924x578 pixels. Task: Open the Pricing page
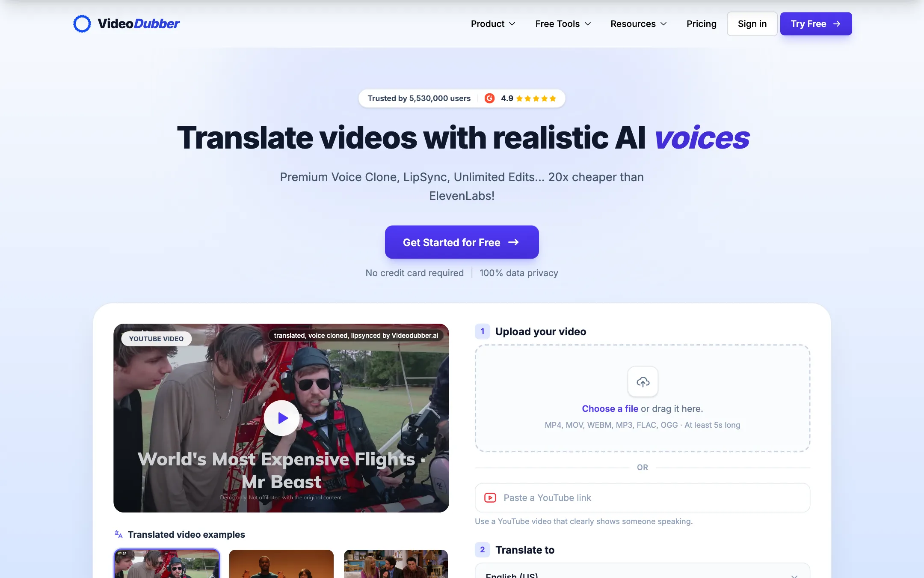[x=701, y=24]
